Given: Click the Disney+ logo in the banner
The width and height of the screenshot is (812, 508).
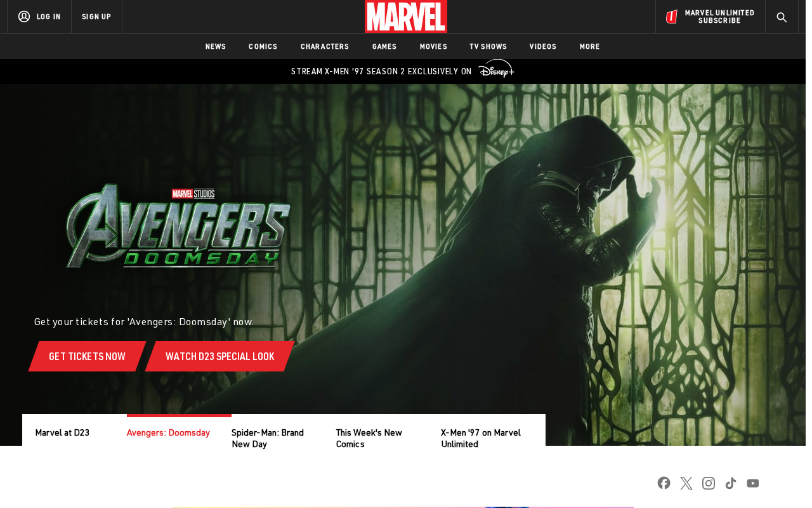Looking at the screenshot, I should pos(496,69).
